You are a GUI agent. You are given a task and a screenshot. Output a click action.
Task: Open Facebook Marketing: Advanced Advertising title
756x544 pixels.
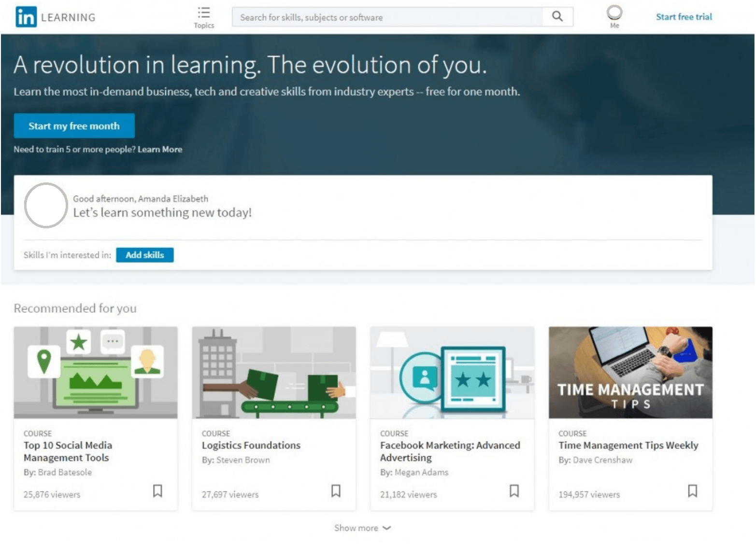pos(450,451)
